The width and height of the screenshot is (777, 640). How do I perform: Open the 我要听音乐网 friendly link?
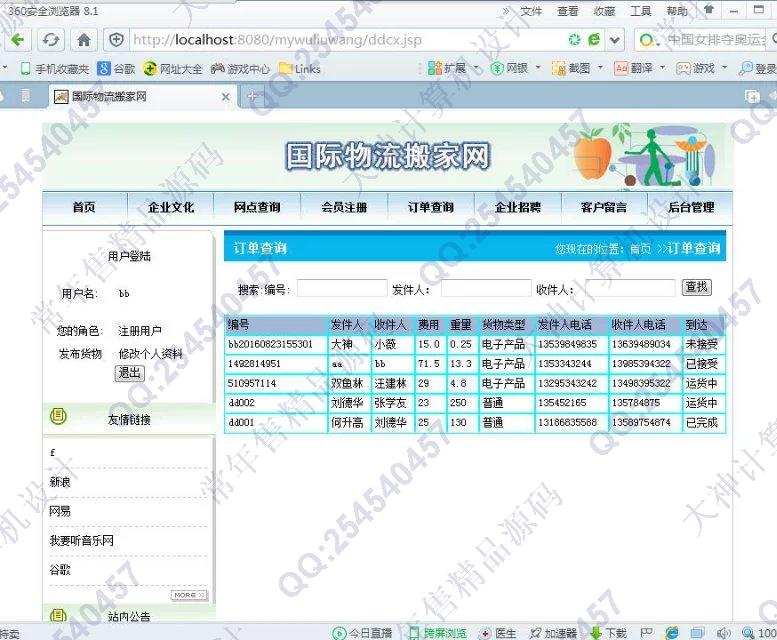click(x=82, y=540)
